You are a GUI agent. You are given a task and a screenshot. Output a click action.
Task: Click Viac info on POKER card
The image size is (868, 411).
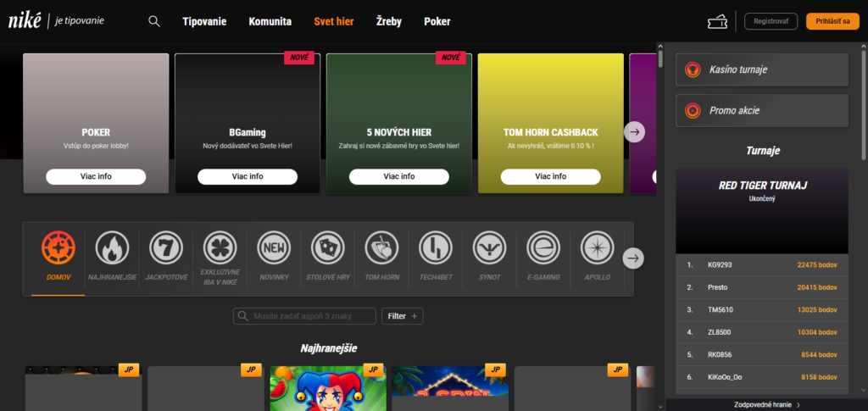coord(96,176)
